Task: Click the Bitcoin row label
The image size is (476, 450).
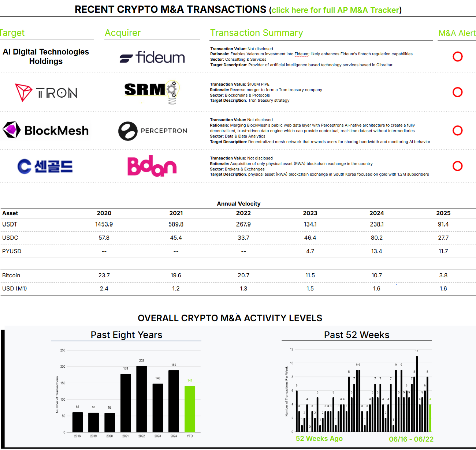Action: (x=11, y=275)
